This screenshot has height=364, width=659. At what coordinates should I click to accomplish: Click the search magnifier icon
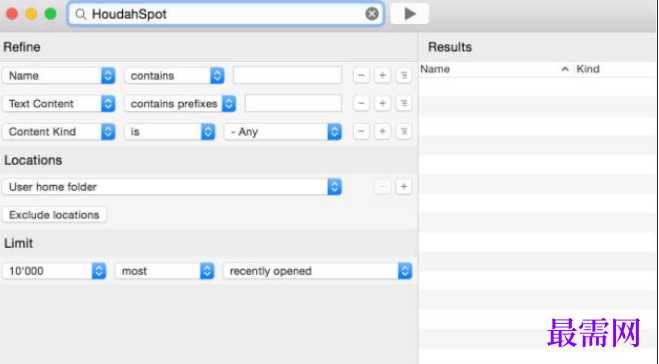80,14
